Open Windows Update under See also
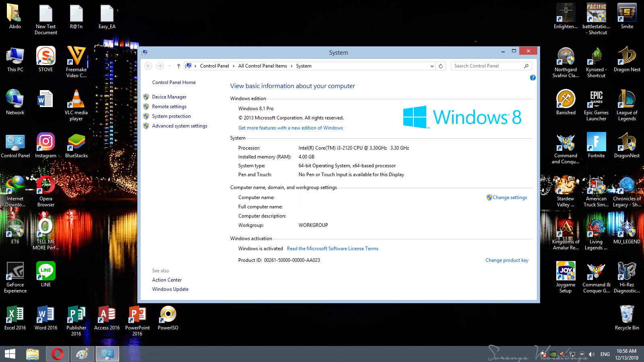This screenshot has width=644, height=362. pyautogui.click(x=170, y=289)
